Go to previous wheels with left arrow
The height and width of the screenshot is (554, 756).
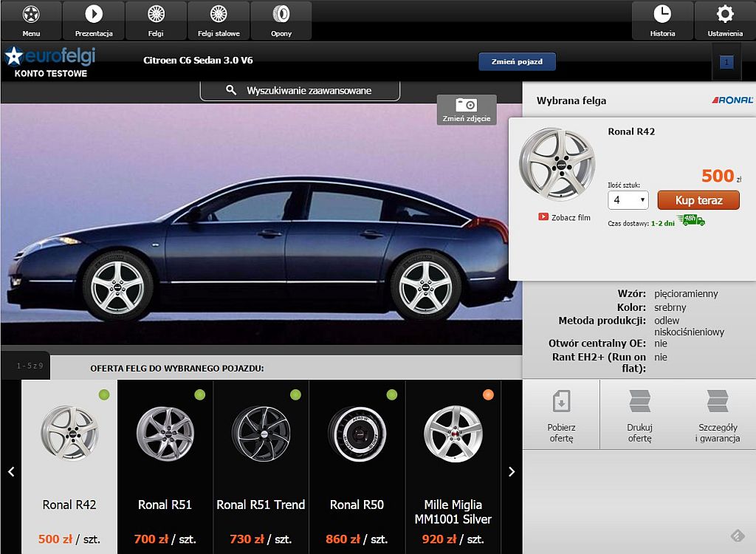coord(11,471)
